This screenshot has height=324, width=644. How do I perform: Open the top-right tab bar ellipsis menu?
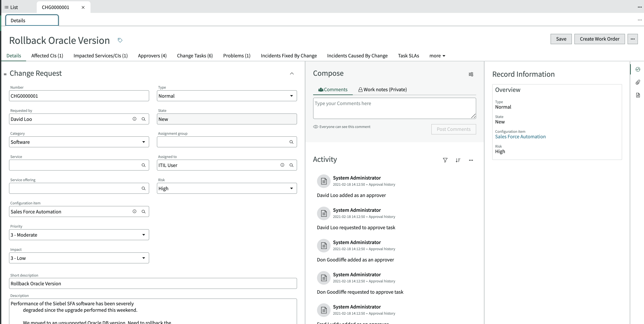pyautogui.click(x=639, y=7)
